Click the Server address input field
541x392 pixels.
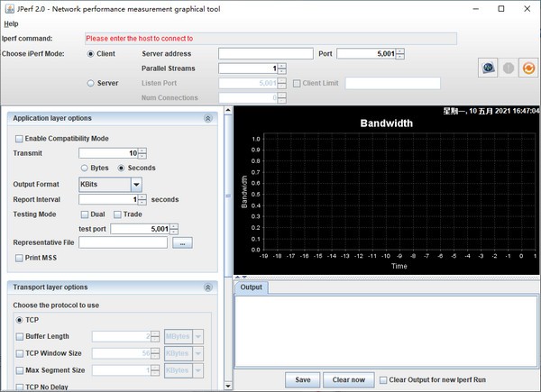(265, 54)
